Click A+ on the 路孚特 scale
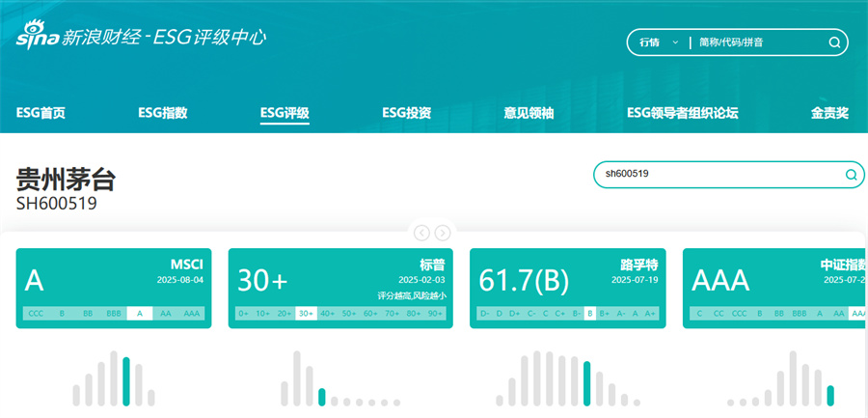The image size is (868, 418). point(650,314)
